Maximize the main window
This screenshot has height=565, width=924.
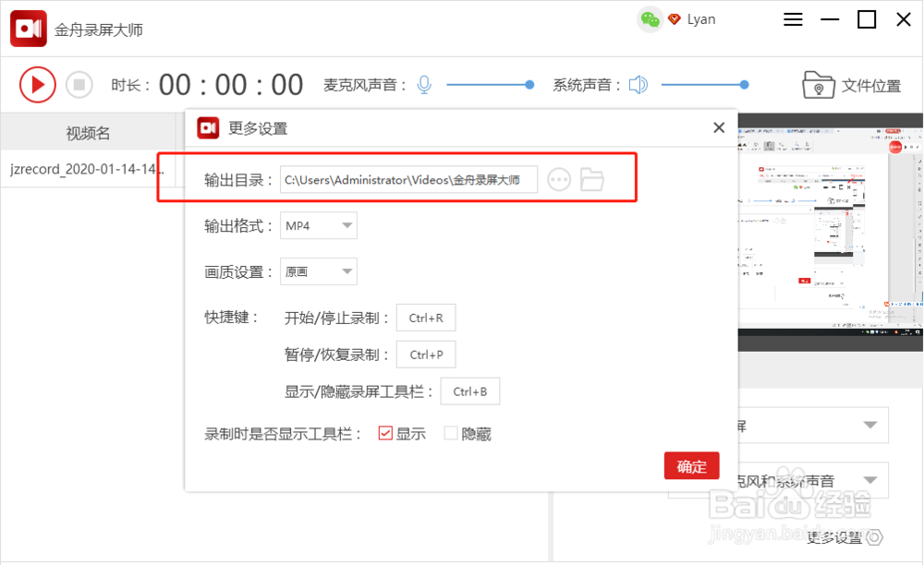(x=867, y=19)
